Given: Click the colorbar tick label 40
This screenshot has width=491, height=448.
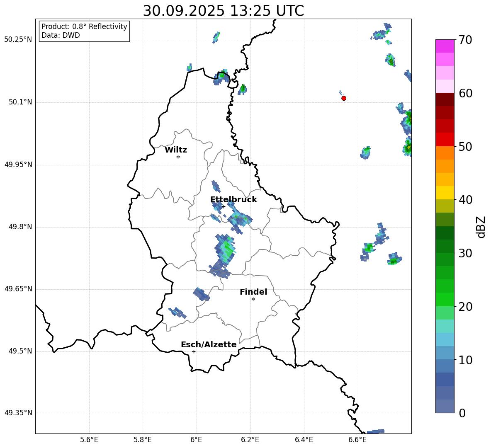Looking at the screenshot, I should coord(465,200).
